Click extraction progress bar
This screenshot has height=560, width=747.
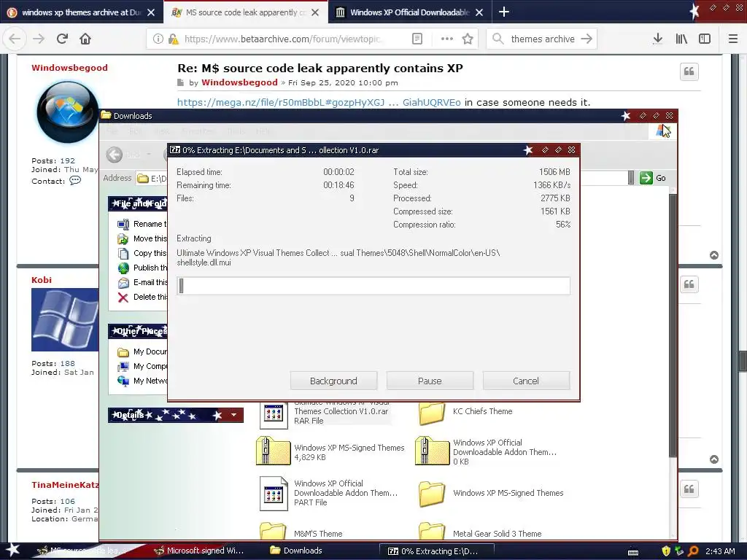(x=373, y=286)
